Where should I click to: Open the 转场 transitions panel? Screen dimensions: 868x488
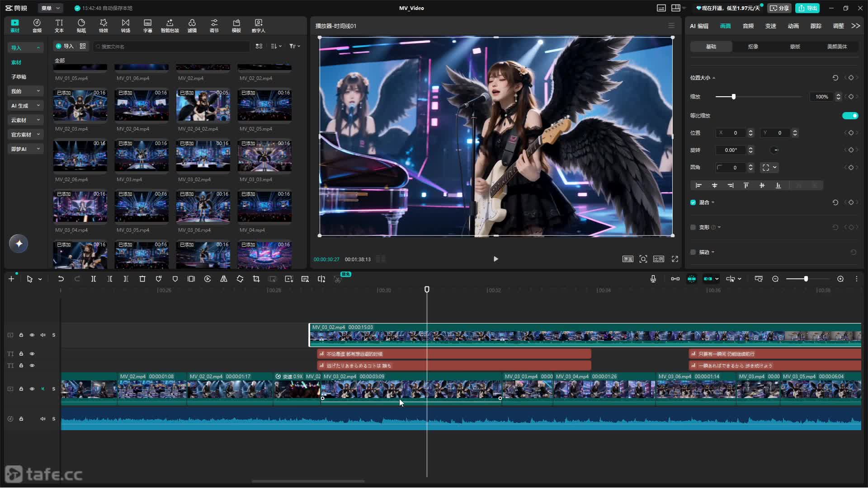(x=126, y=26)
